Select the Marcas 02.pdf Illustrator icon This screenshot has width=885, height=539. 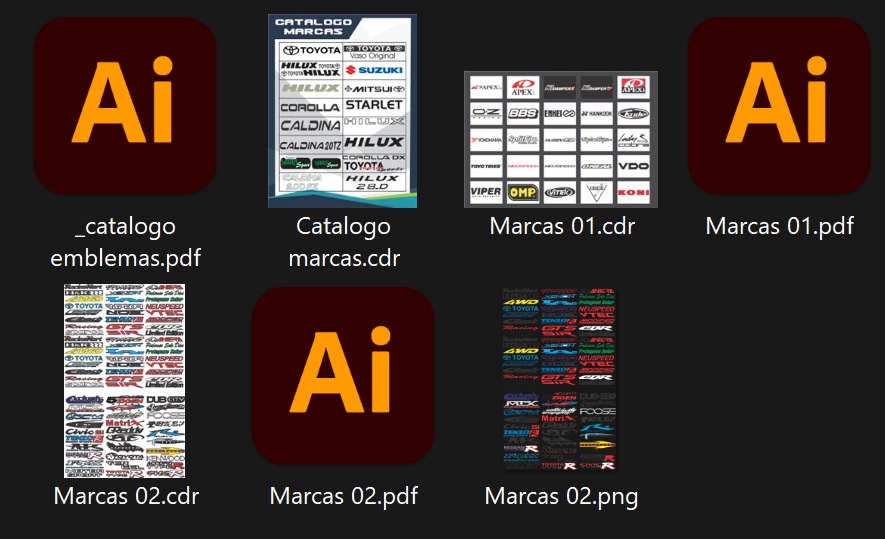(343, 377)
